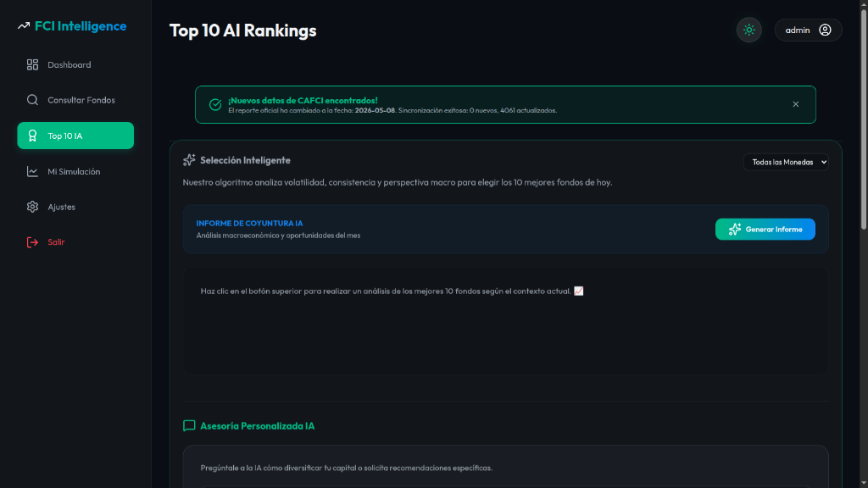868x488 pixels.
Task: Click the Análisis macroeconómico y oportunidades subtitle
Action: pyautogui.click(x=278, y=236)
